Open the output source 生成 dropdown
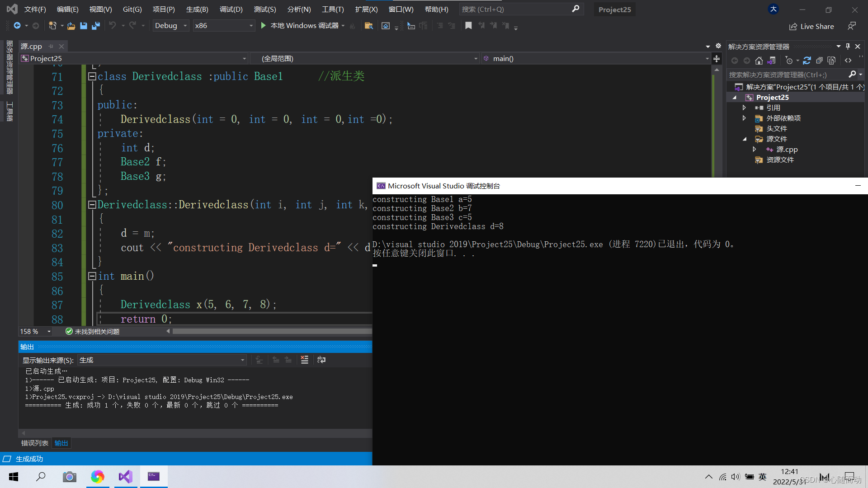Image resolution: width=868 pixels, height=488 pixels. (x=162, y=360)
